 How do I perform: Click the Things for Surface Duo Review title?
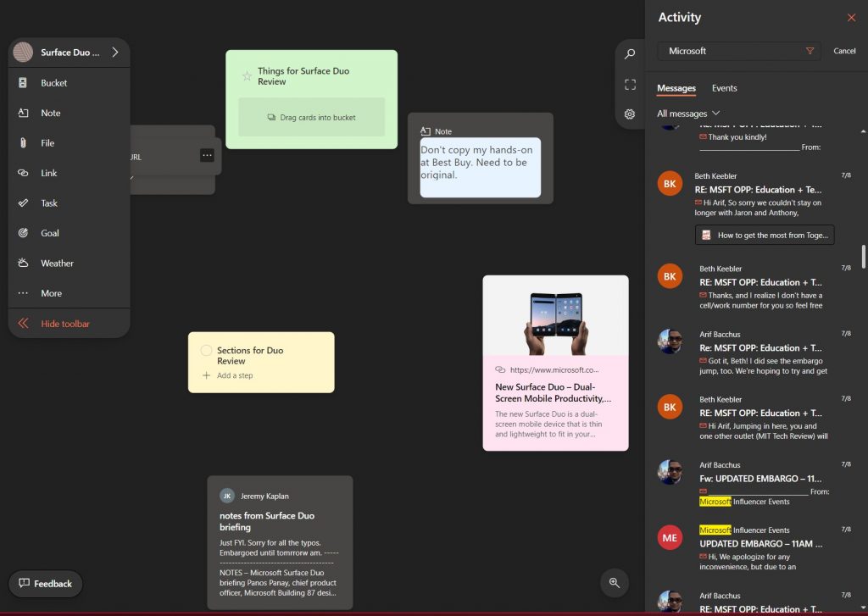303,76
